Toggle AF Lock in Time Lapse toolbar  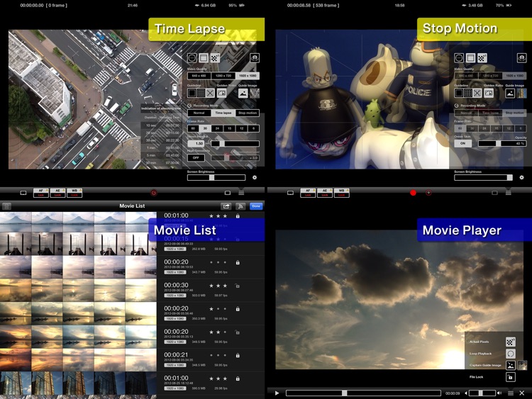(40, 193)
